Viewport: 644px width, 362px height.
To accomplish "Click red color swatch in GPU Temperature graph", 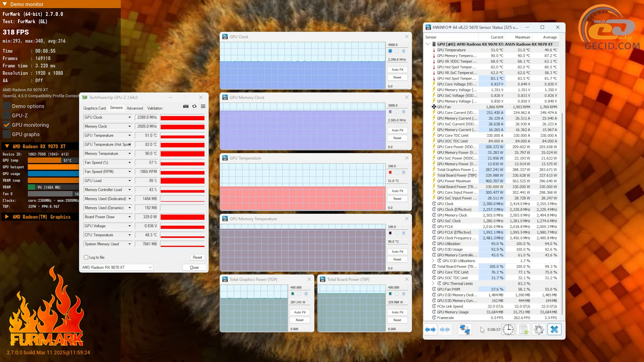I will 390,172.
